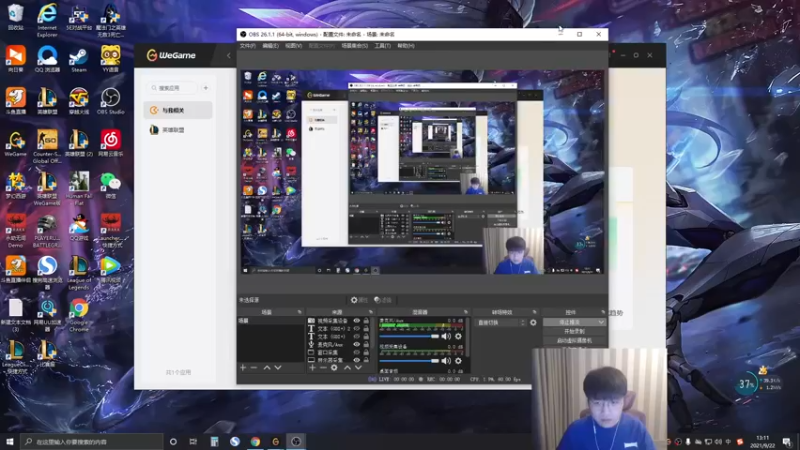Viewport: 800px width, 450px height.
Task: Toggle visibility of 麦克风/Aux source
Action: click(x=357, y=344)
